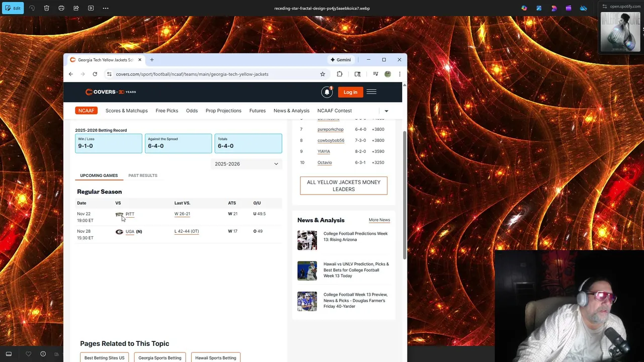Click the Covers logo

point(111,92)
